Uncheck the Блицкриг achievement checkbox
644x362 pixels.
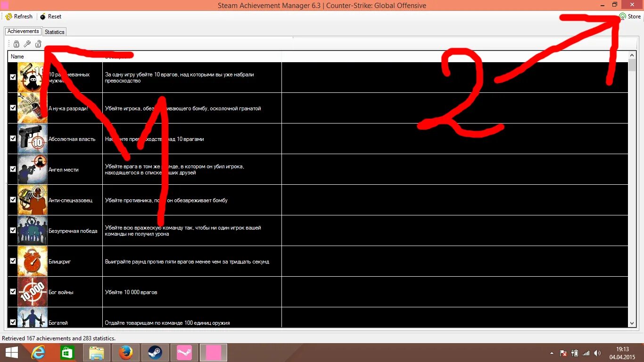(x=13, y=261)
